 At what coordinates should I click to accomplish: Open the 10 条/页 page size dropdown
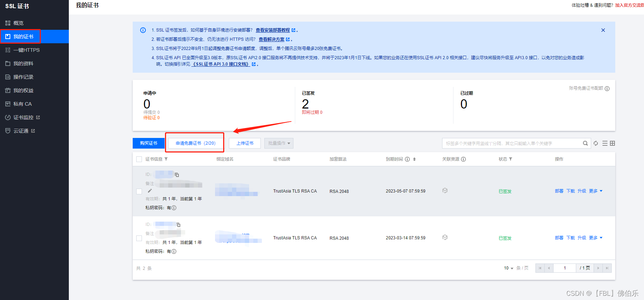pyautogui.click(x=509, y=268)
